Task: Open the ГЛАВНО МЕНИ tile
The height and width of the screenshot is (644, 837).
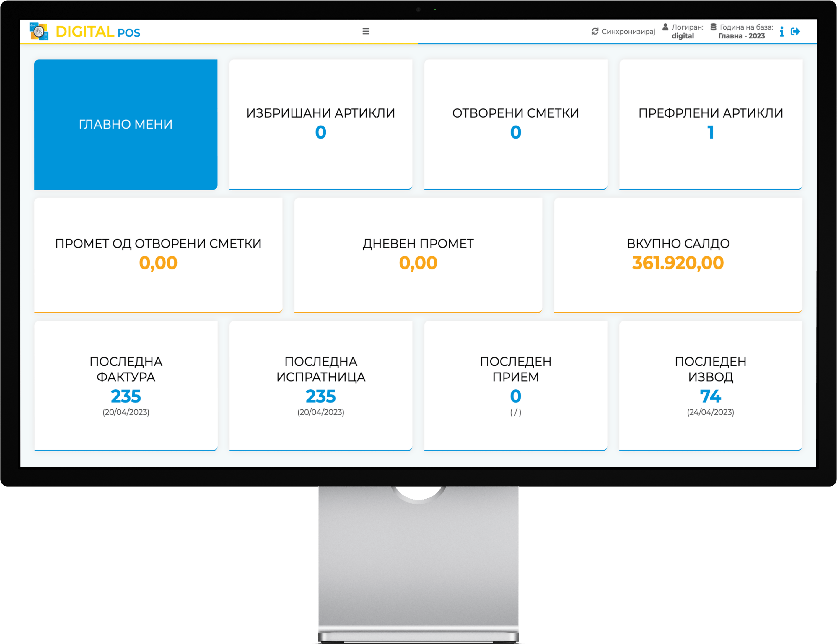Action: [x=126, y=125]
